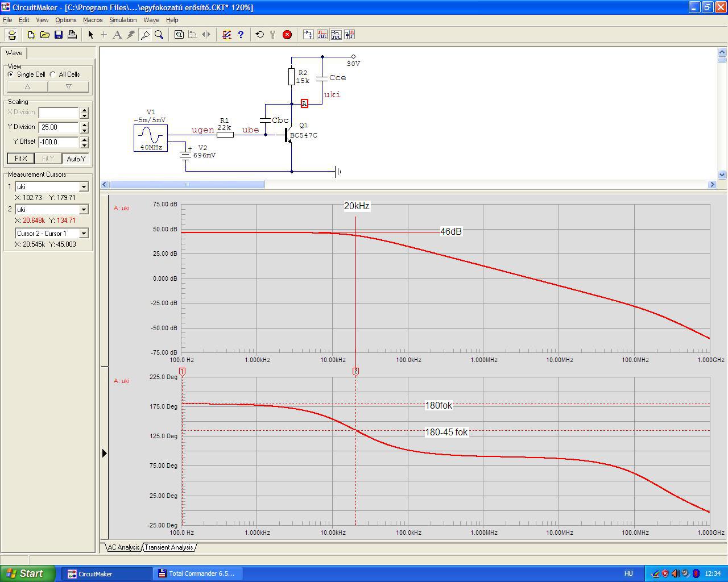Select the Text tool (letter A)
This screenshot has height=582, width=728.
[x=117, y=35]
